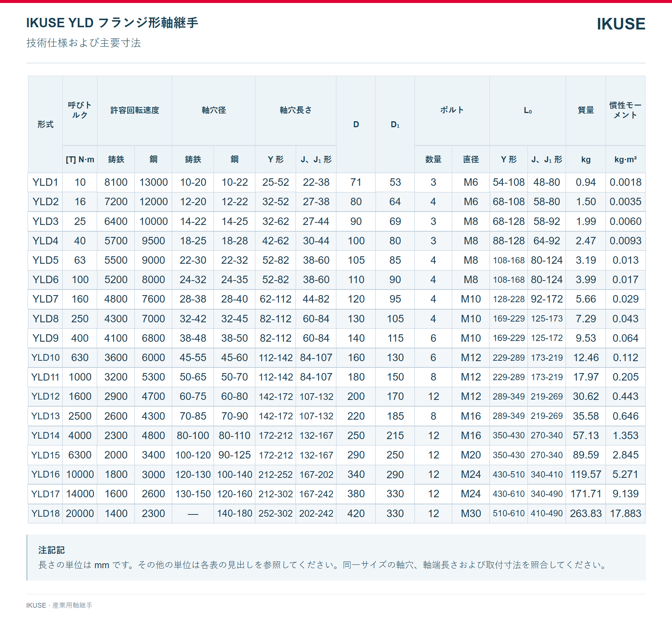Viewport: 672px width, 623px height.
Task: Click the mass value '12.46' in YLD10 row
Action: pyautogui.click(x=586, y=357)
